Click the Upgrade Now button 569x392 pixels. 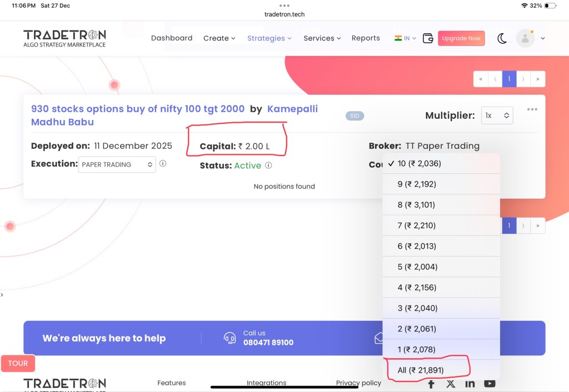pos(461,38)
